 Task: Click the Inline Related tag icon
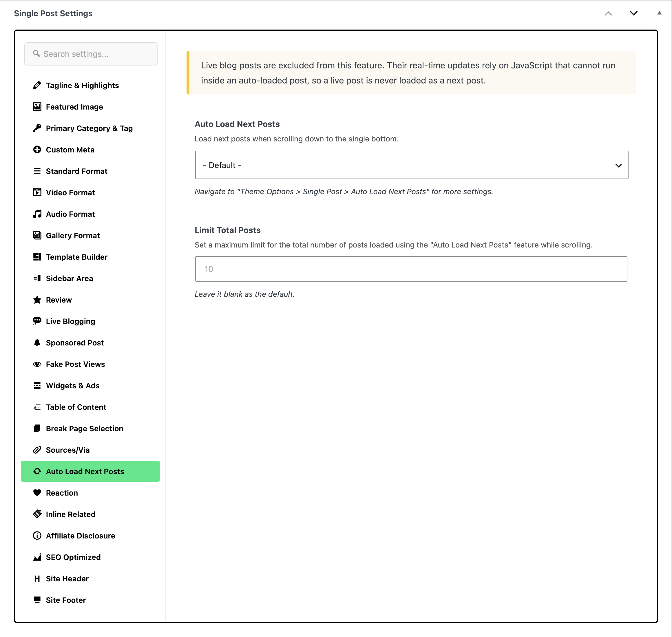37,514
